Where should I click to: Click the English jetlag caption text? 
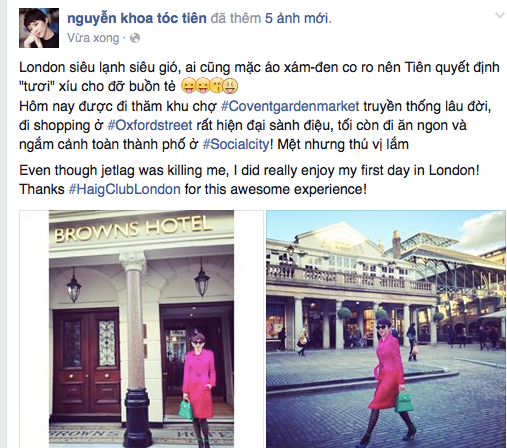tap(249, 180)
